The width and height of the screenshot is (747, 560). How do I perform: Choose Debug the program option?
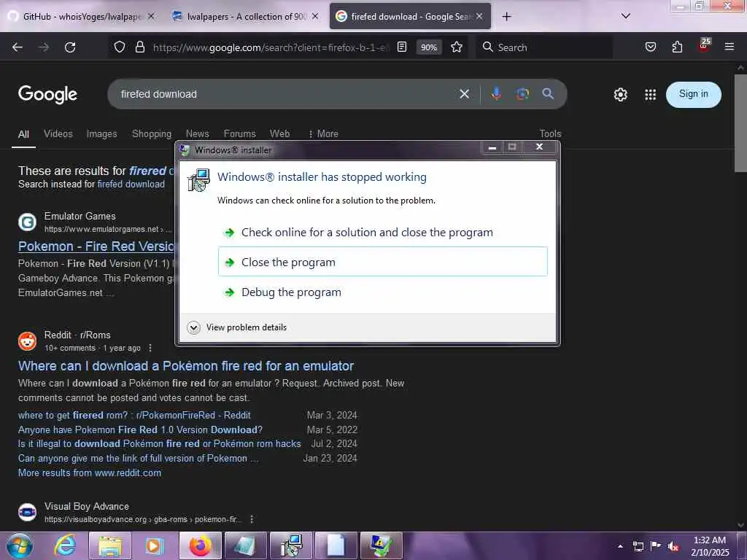coord(383,292)
